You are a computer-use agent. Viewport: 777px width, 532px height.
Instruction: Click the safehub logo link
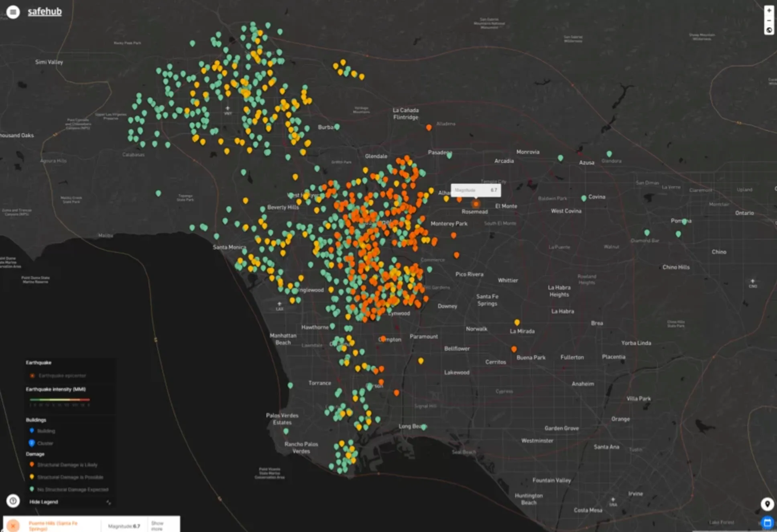(45, 12)
